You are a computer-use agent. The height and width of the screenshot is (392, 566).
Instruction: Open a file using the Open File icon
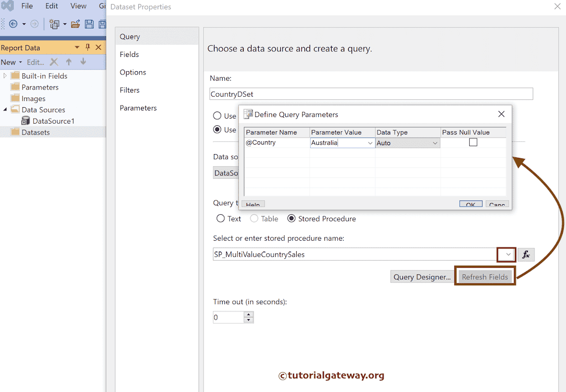pos(75,24)
